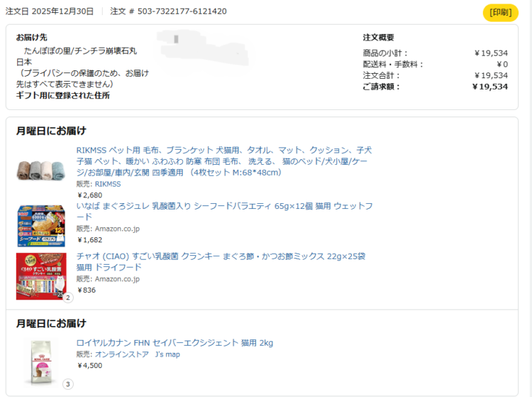Click the ¥4,500 price of Royal Canin
This screenshot has height=397, width=532.
point(89,366)
